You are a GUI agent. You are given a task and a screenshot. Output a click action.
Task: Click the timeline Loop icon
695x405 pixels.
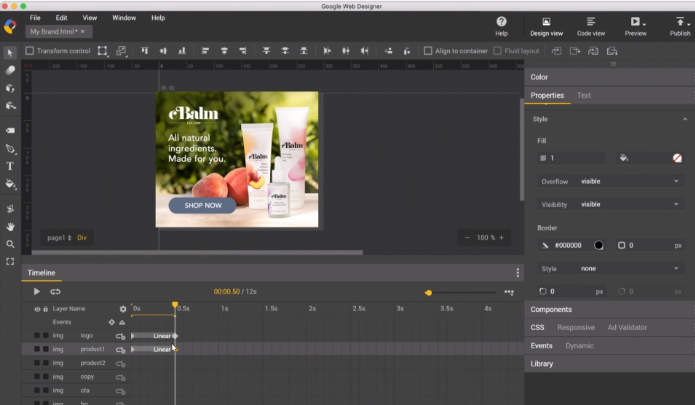(55, 292)
